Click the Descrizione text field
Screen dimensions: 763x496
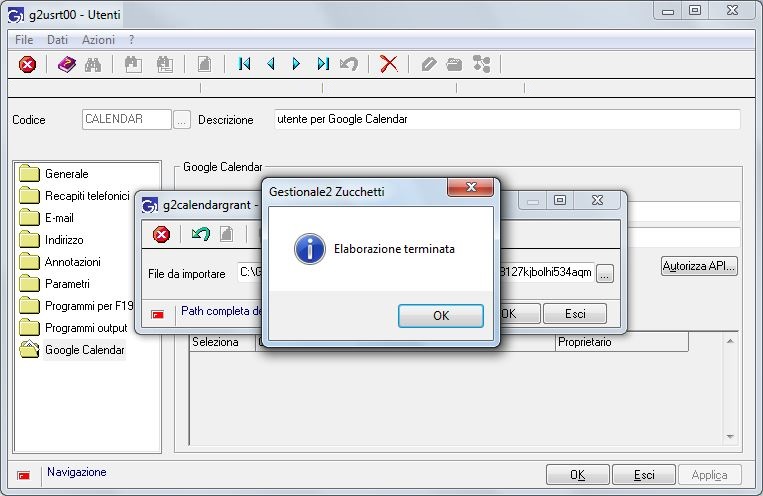507,119
